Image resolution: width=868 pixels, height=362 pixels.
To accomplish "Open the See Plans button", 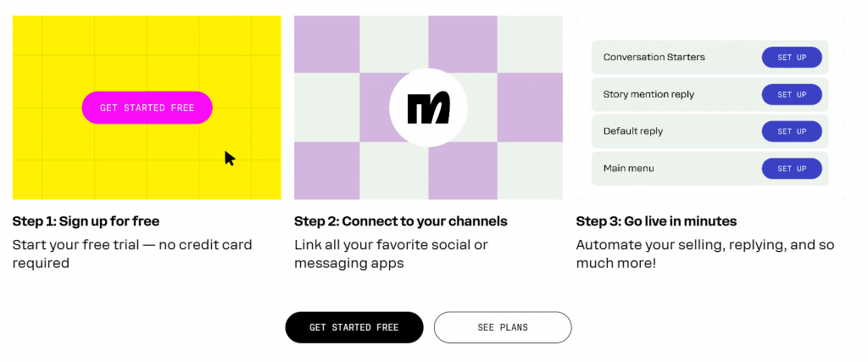I will (x=503, y=327).
